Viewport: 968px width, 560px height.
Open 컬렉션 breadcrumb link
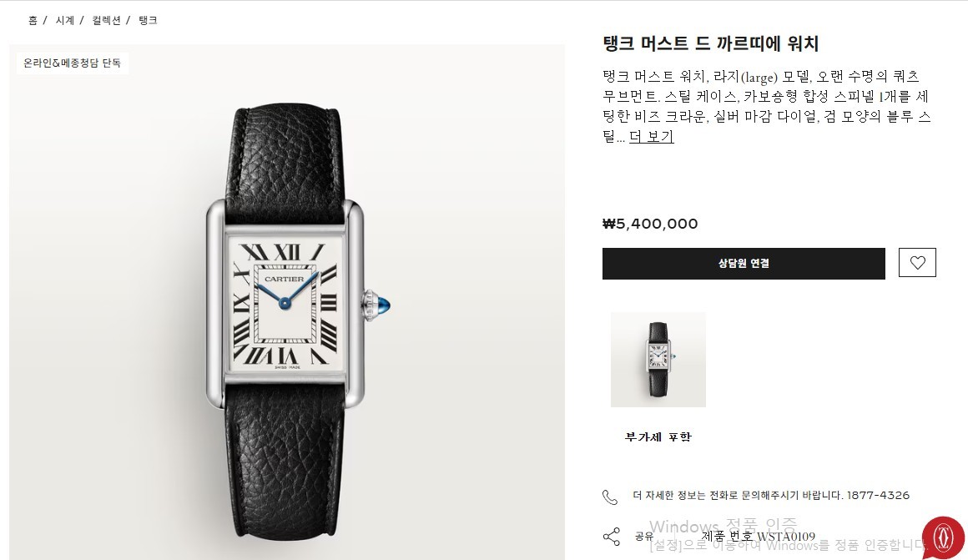[106, 20]
